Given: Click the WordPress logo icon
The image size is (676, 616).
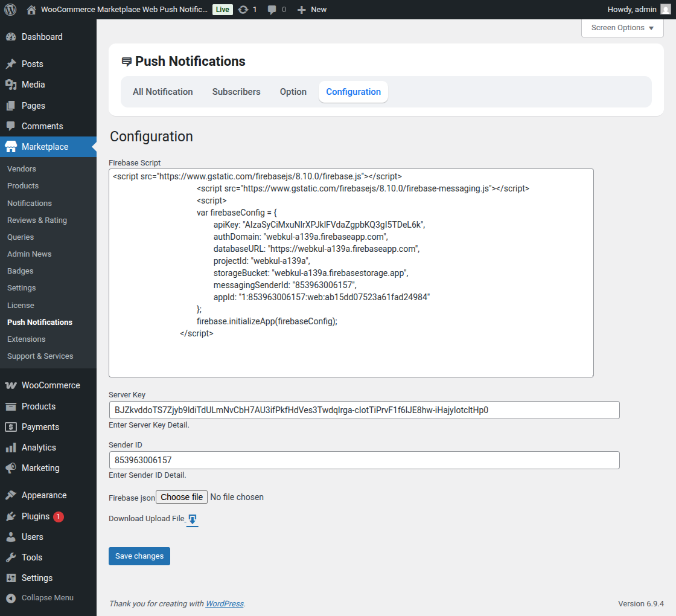Looking at the screenshot, I should [10, 10].
